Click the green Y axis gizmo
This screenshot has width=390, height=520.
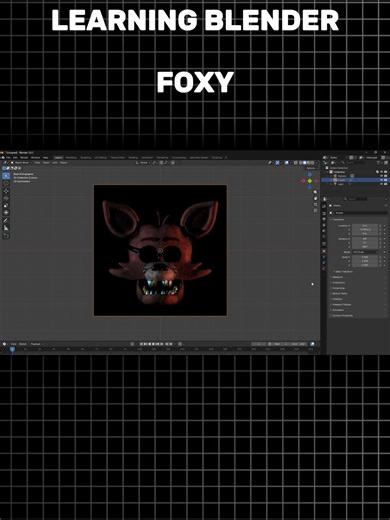coord(310,181)
